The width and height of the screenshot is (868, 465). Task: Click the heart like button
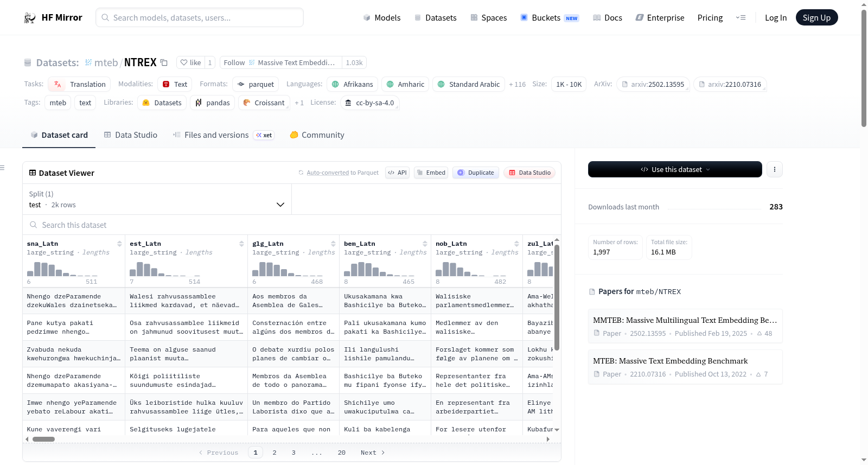pos(190,62)
